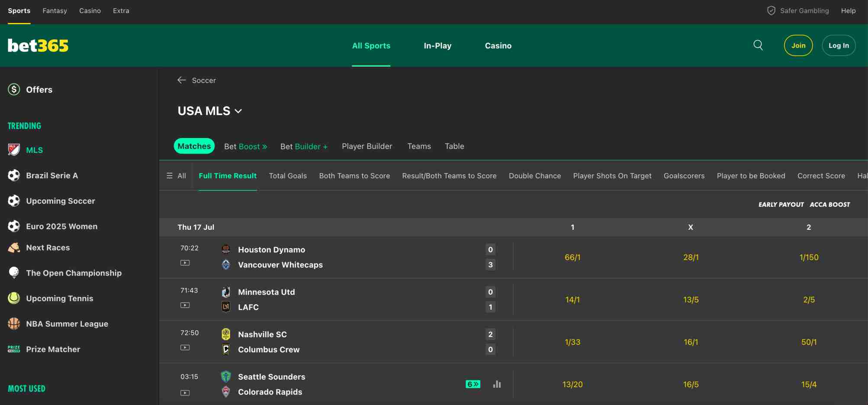Open the Correct Score market tab
868x405 pixels.
821,176
